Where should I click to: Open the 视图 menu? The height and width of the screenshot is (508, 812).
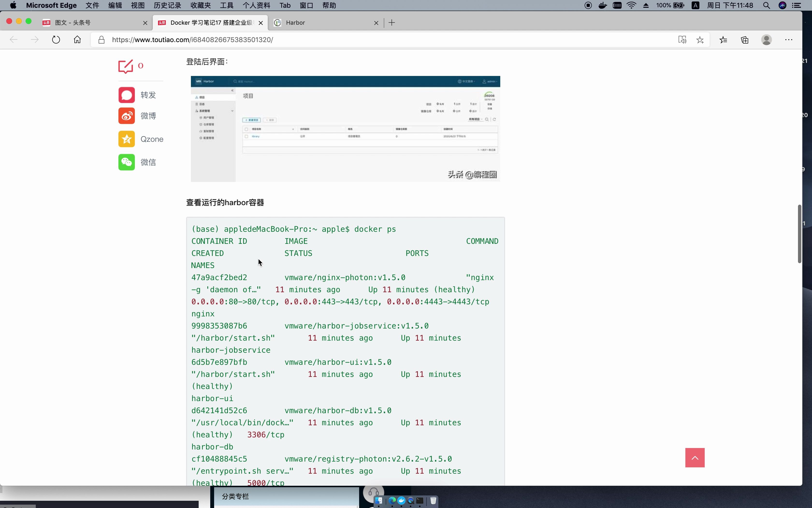point(138,5)
